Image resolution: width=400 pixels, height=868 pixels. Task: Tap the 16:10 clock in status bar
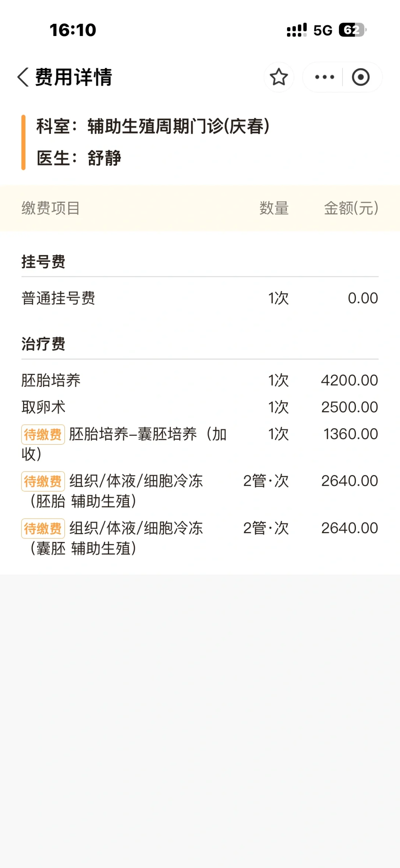click(x=73, y=30)
